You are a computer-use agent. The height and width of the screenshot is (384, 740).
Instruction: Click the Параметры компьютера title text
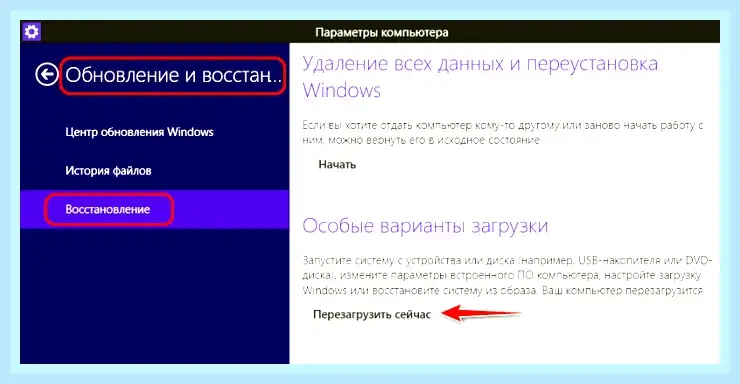click(x=381, y=33)
